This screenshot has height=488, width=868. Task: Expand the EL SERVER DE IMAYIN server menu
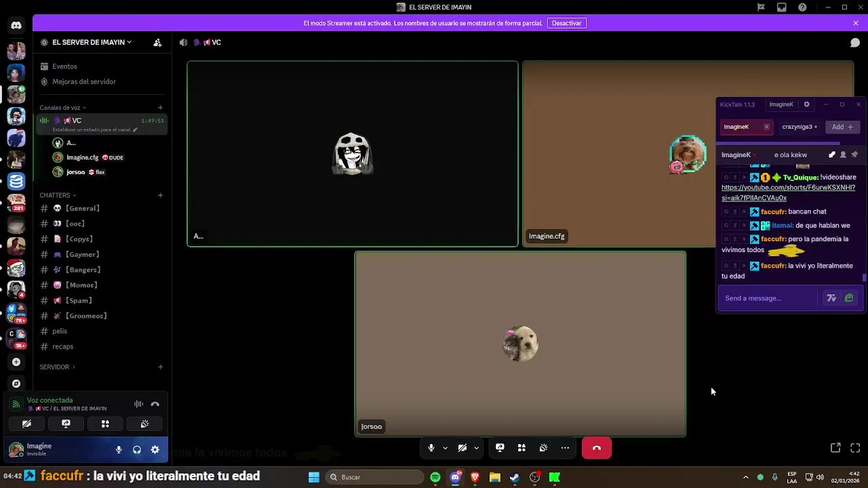(x=92, y=42)
